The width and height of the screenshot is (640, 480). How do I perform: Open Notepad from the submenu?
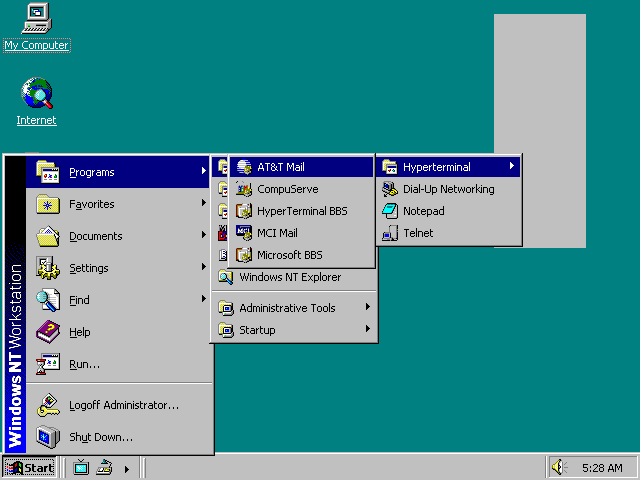pos(448,211)
